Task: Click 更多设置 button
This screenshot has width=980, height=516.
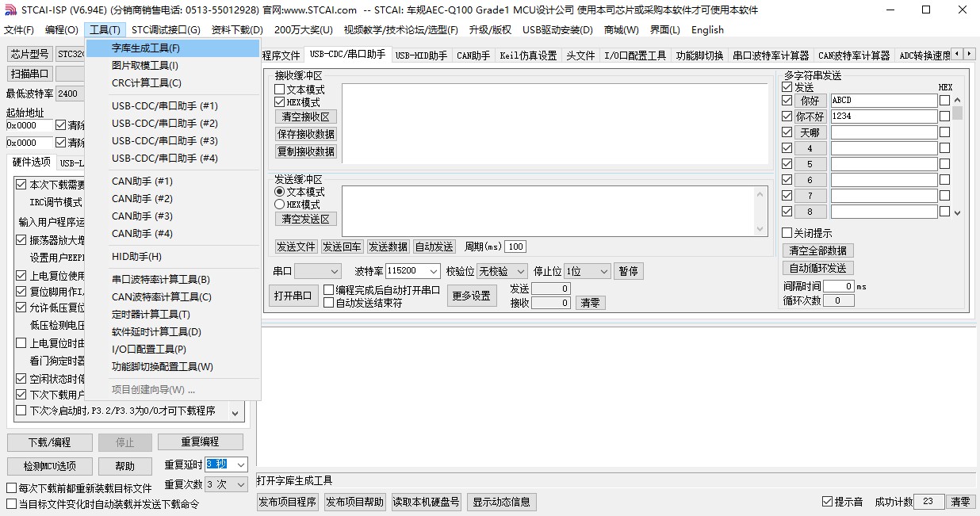Action: (x=471, y=296)
